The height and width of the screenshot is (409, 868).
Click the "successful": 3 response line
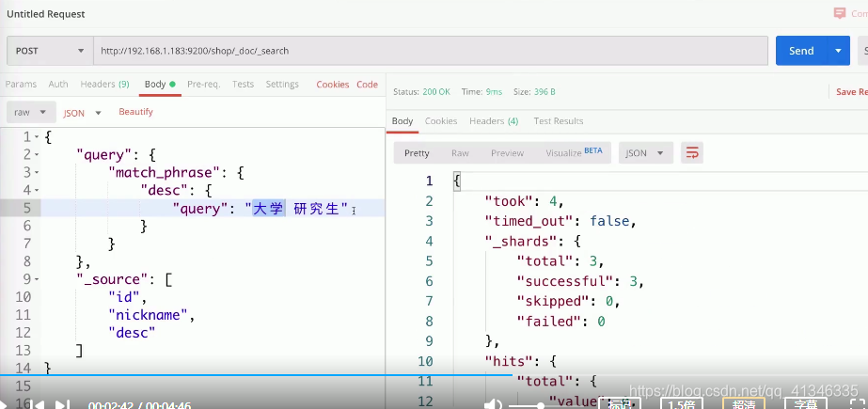(x=580, y=281)
